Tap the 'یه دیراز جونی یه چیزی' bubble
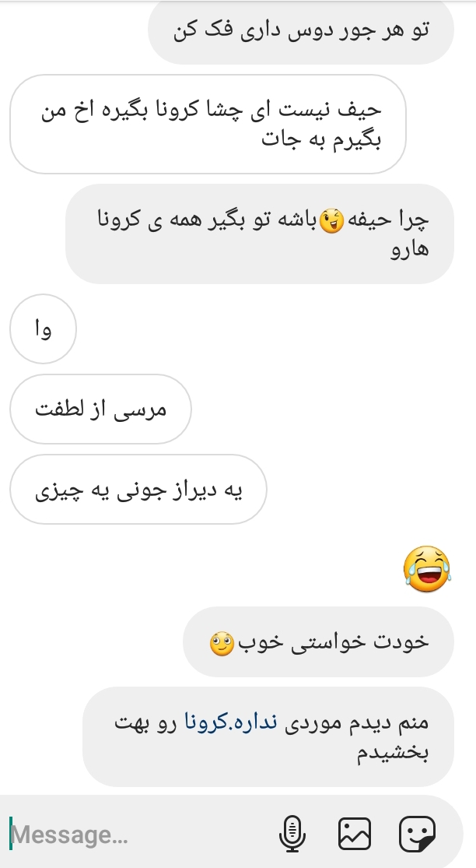The width and height of the screenshot is (476, 868). (x=138, y=490)
